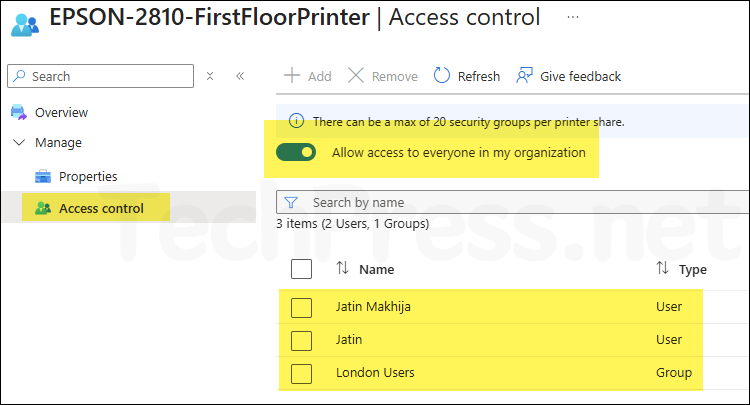Click the name Jatin in the second row

[349, 339]
